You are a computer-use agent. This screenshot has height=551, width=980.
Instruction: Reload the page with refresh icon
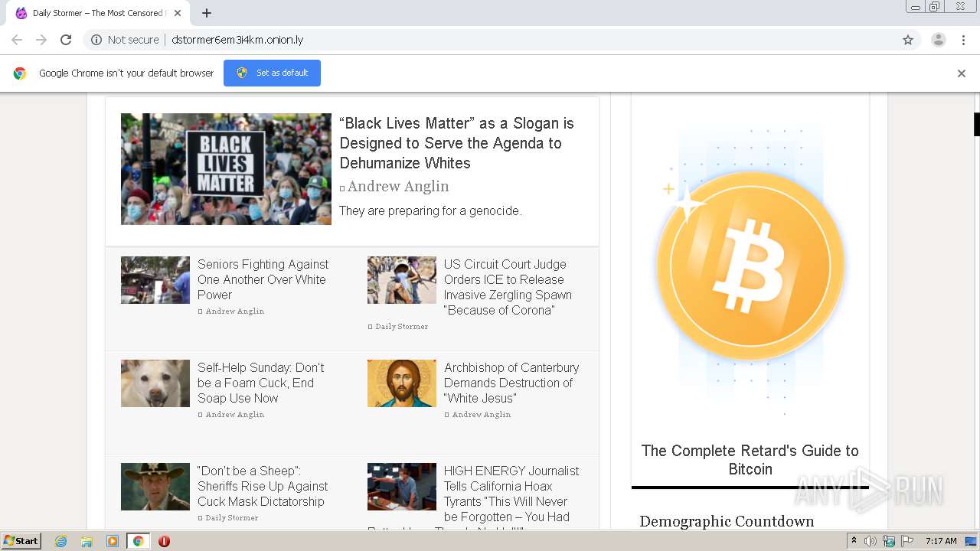(66, 40)
